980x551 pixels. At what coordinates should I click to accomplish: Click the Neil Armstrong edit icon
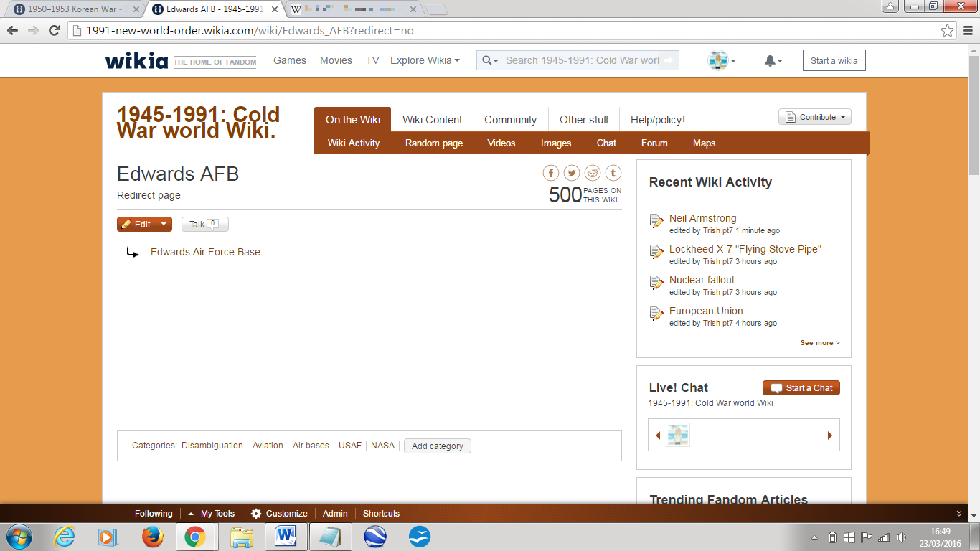pos(656,221)
